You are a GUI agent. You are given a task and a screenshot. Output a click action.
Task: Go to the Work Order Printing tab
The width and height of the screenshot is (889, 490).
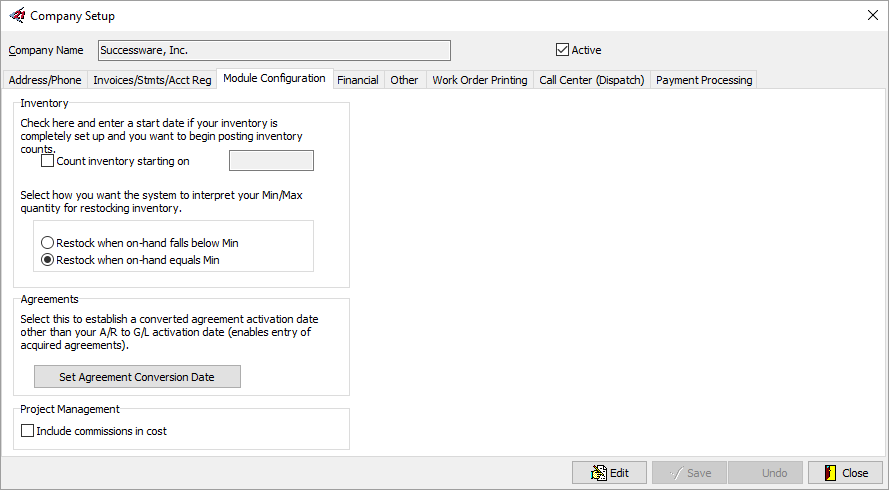[x=480, y=80]
